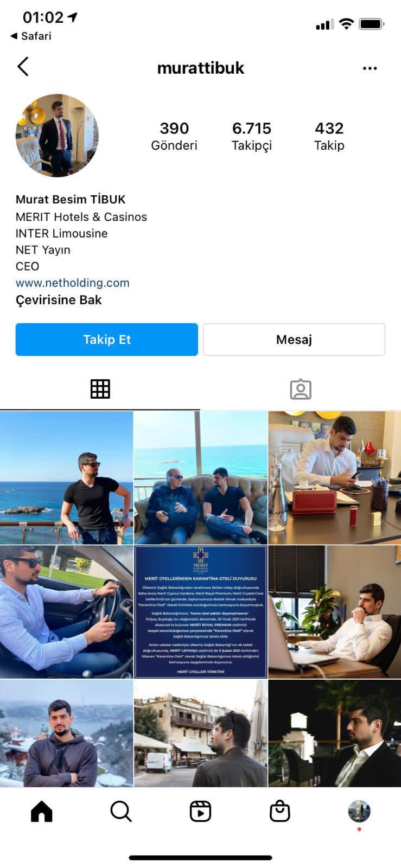The width and height of the screenshot is (401, 868).
Task: Open the Merit quarantine announcement post
Action: point(200,612)
